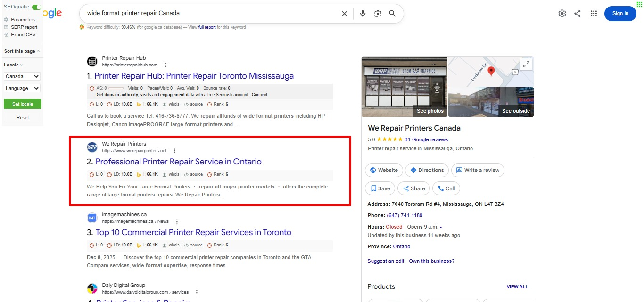
Task: Open search by image (Lens)
Action: coord(378,14)
